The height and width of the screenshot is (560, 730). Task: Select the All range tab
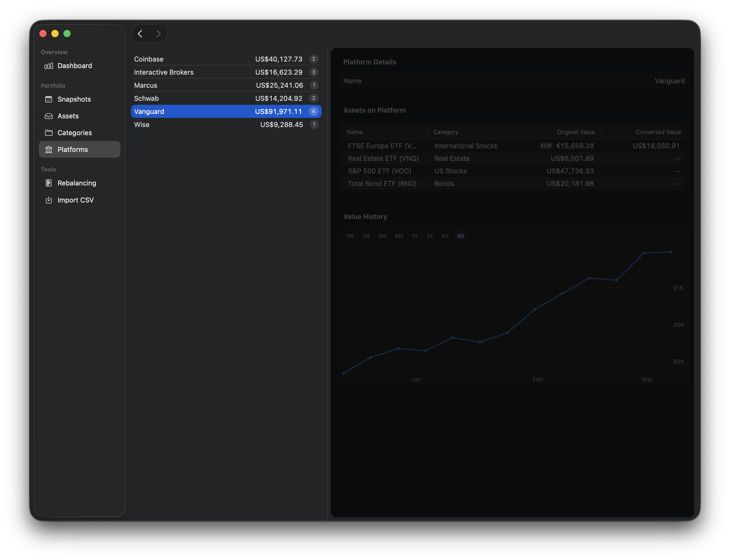point(461,236)
